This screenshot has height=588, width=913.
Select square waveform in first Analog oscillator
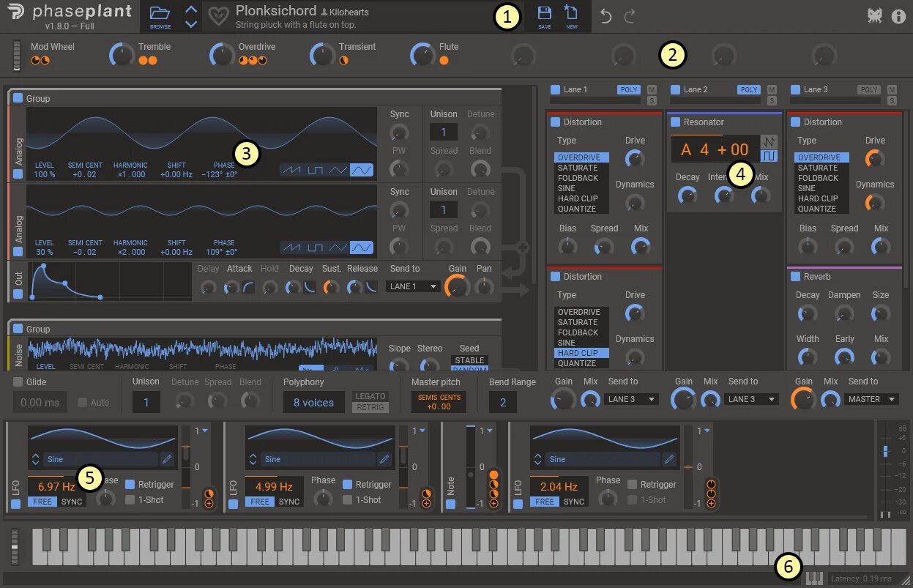click(316, 170)
